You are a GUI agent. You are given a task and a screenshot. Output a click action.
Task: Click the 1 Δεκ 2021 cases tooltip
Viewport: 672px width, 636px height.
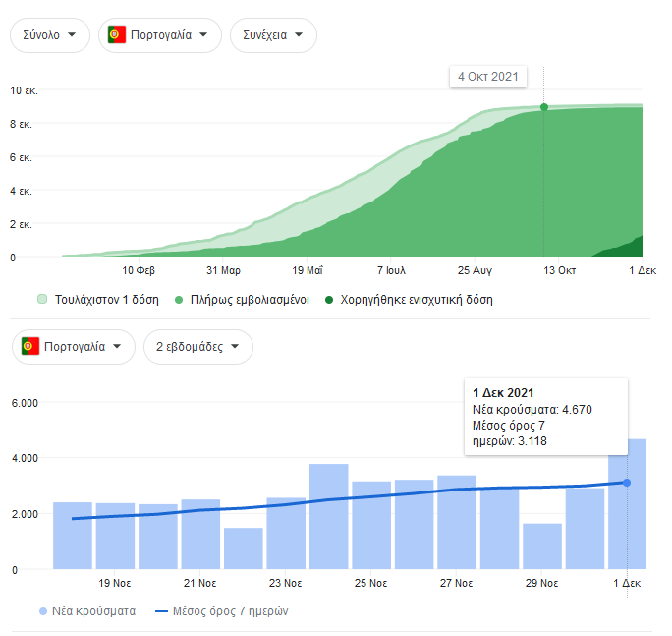544,418
